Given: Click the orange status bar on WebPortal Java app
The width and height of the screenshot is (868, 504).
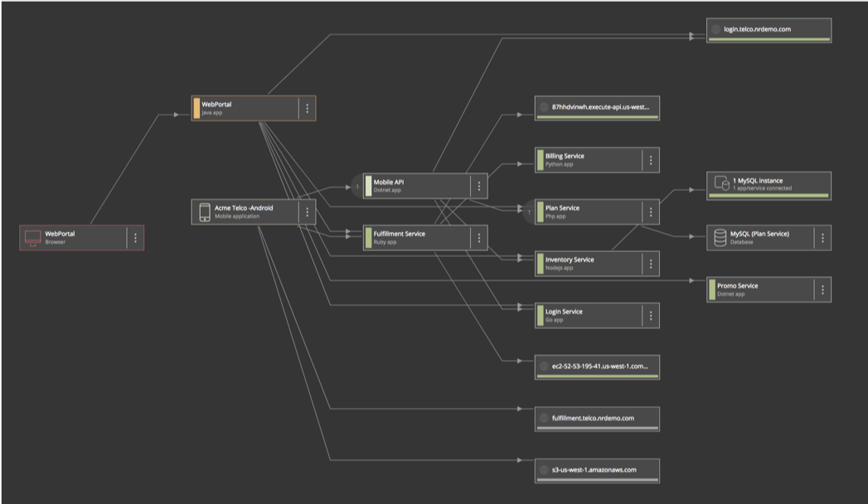Looking at the screenshot, I should point(196,108).
